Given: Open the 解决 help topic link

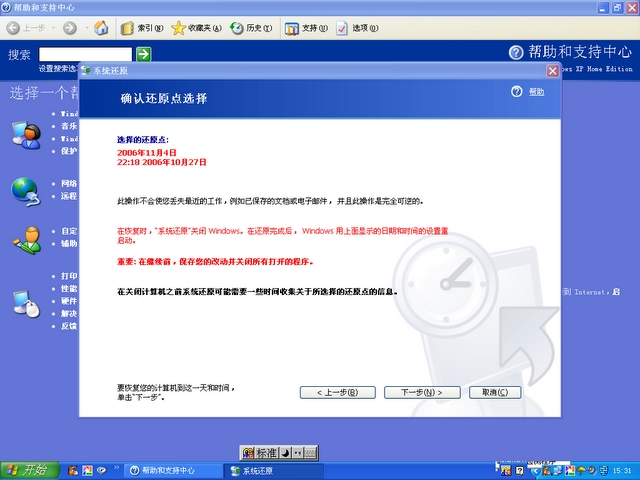Looking at the screenshot, I should 69,314.
